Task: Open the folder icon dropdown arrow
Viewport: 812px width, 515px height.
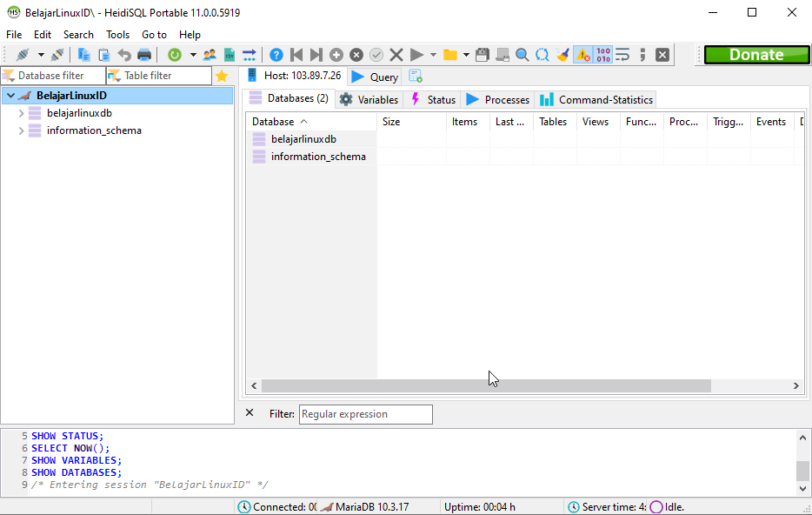Action: click(x=466, y=55)
